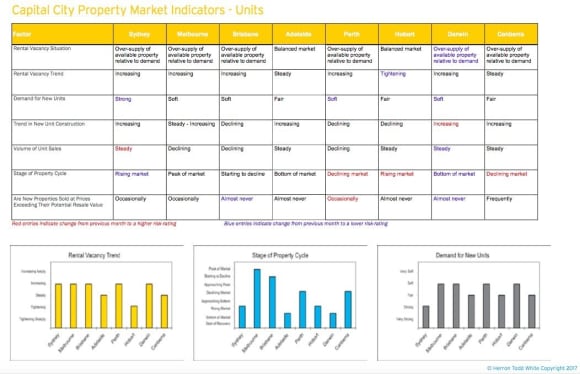Screen dimensions: 580x374
Task: Click the 'Peak of Market' axis label
Action: [219, 269]
